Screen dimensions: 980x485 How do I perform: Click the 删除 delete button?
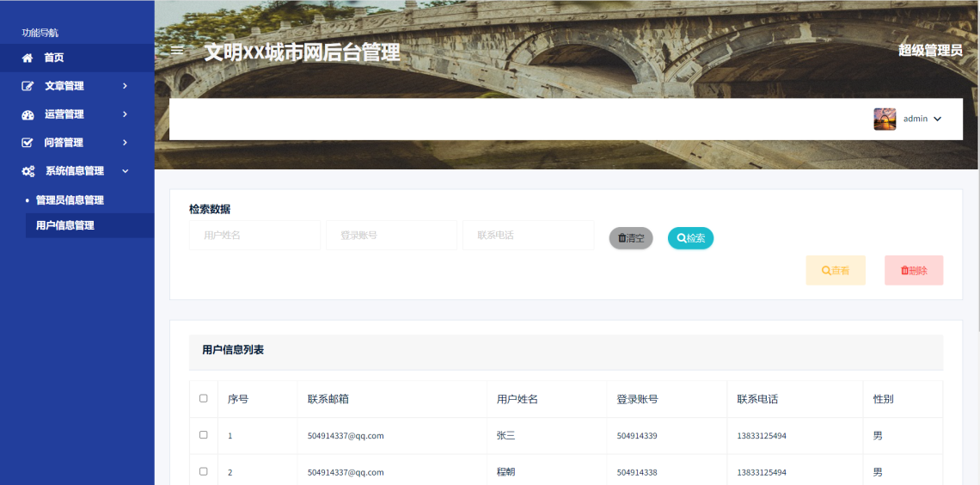[x=914, y=271]
